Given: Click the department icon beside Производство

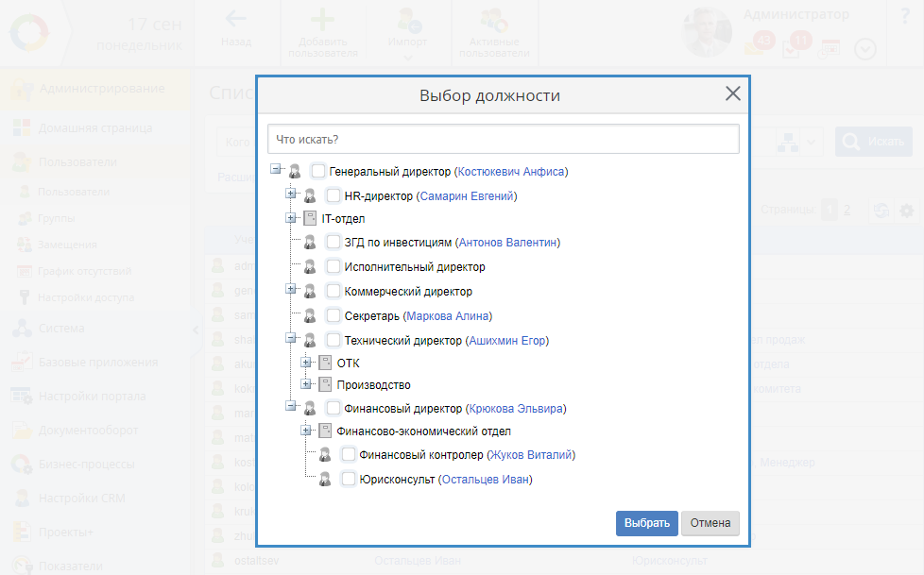Looking at the screenshot, I should pos(325,385).
